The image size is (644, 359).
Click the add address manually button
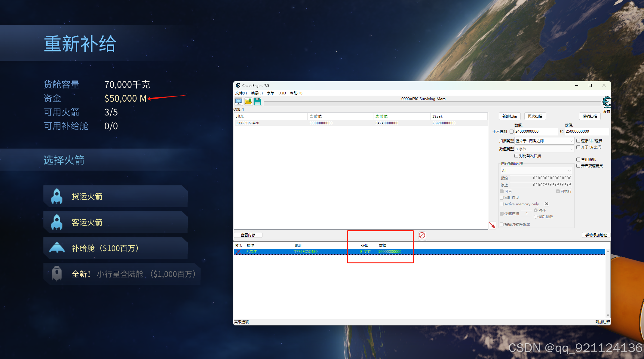tap(596, 235)
